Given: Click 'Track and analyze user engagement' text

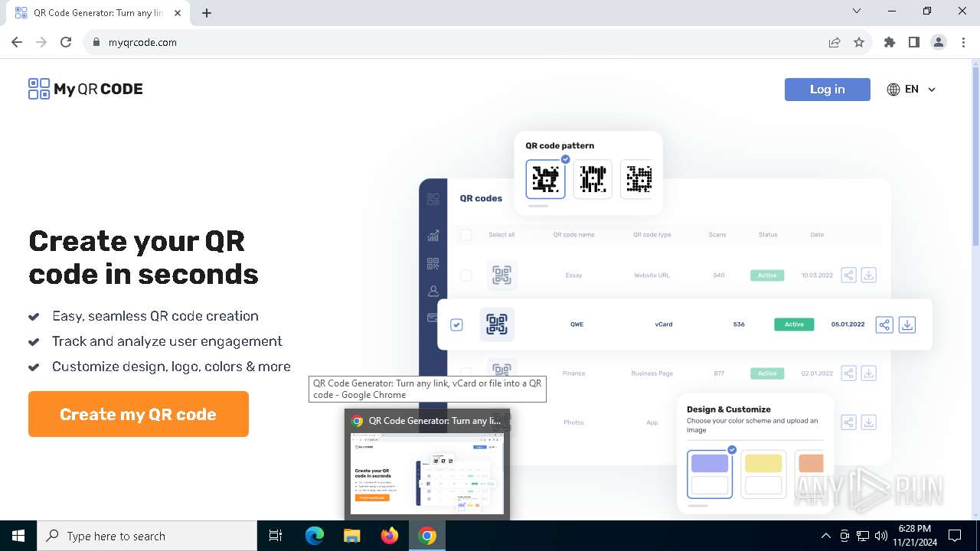Looking at the screenshot, I should (x=167, y=341).
